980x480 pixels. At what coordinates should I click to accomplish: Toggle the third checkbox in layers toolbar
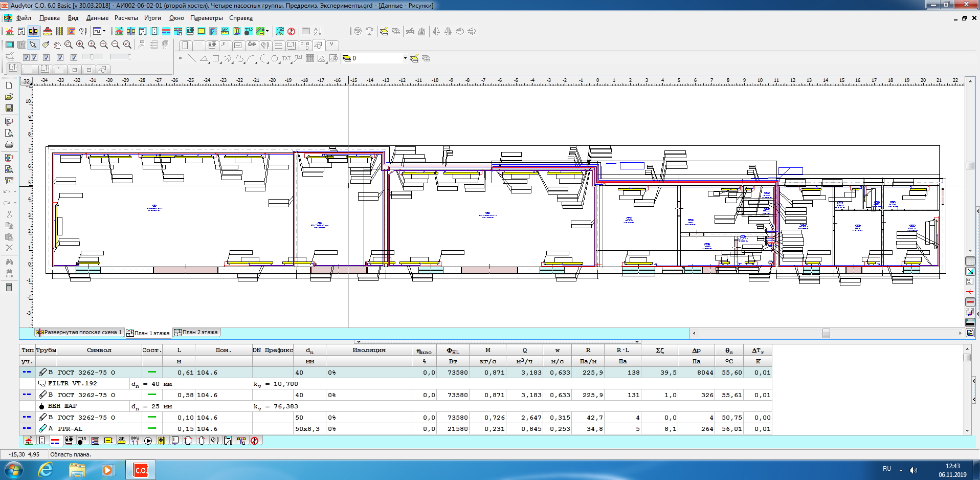(46, 57)
